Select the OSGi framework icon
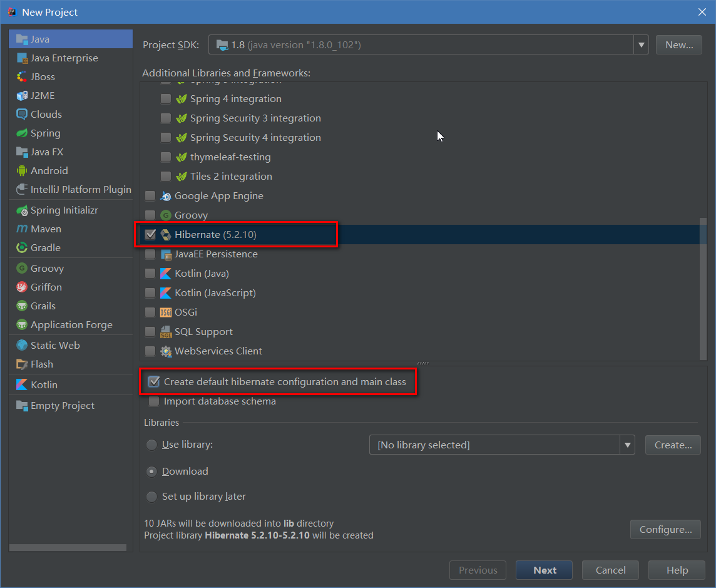The height and width of the screenshot is (588, 716). coord(166,312)
